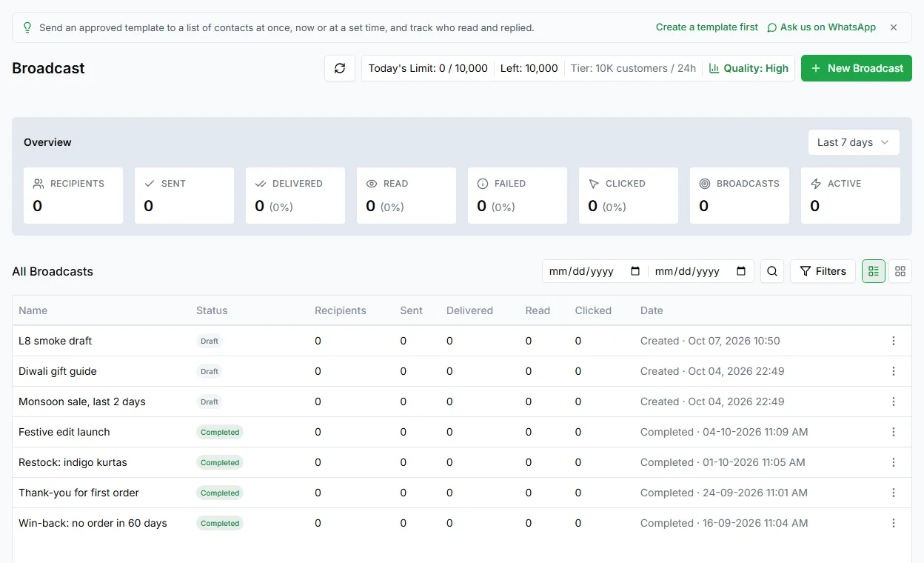Dismiss the tip banner with the X
Image resolution: width=924 pixels, height=563 pixels.
coord(894,27)
